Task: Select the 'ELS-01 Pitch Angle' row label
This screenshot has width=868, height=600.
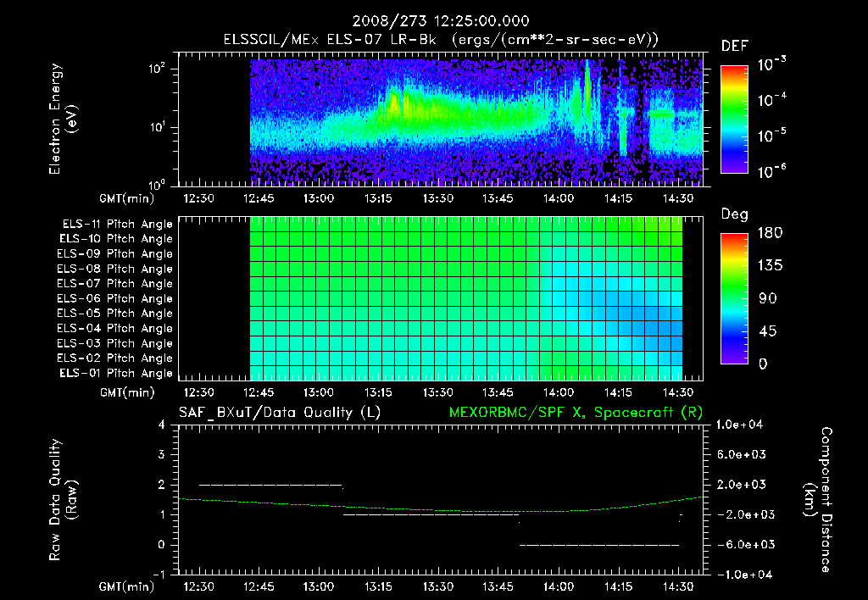Action: [116, 373]
